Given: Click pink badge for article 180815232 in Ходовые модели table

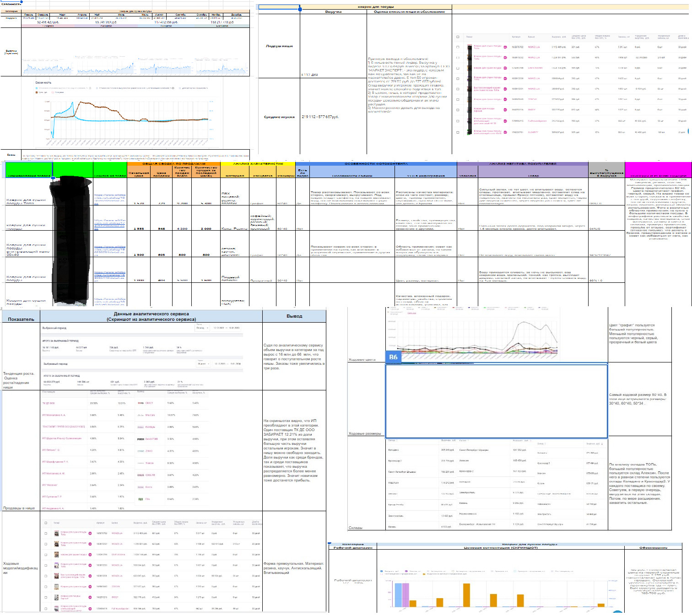Looking at the screenshot, I should [90, 544].
